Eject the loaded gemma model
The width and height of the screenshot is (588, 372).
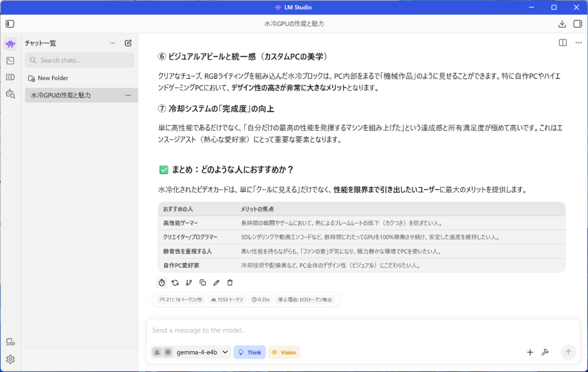point(157,352)
